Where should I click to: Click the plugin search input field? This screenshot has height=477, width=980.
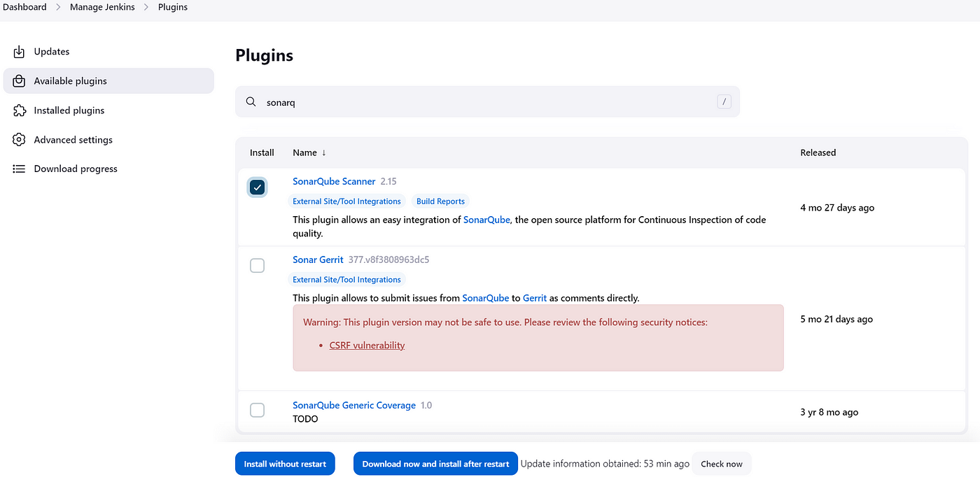click(487, 102)
